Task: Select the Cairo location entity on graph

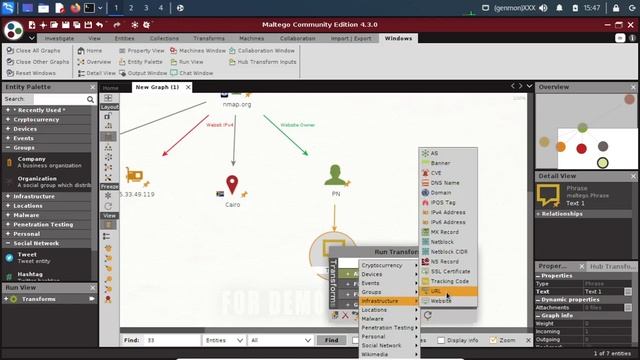Action: pyautogui.click(x=232, y=185)
